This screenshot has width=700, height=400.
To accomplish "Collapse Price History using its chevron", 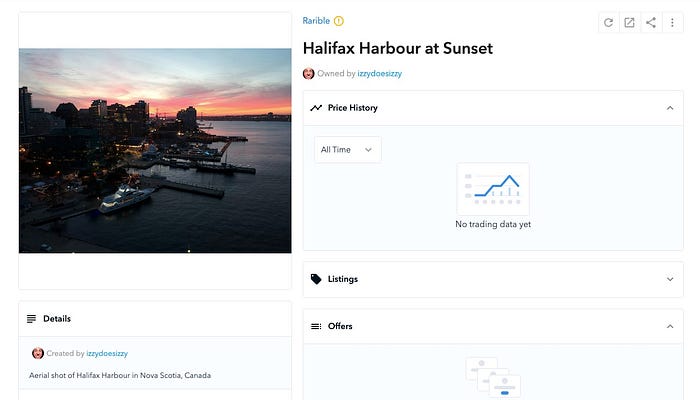I will pyautogui.click(x=669, y=107).
